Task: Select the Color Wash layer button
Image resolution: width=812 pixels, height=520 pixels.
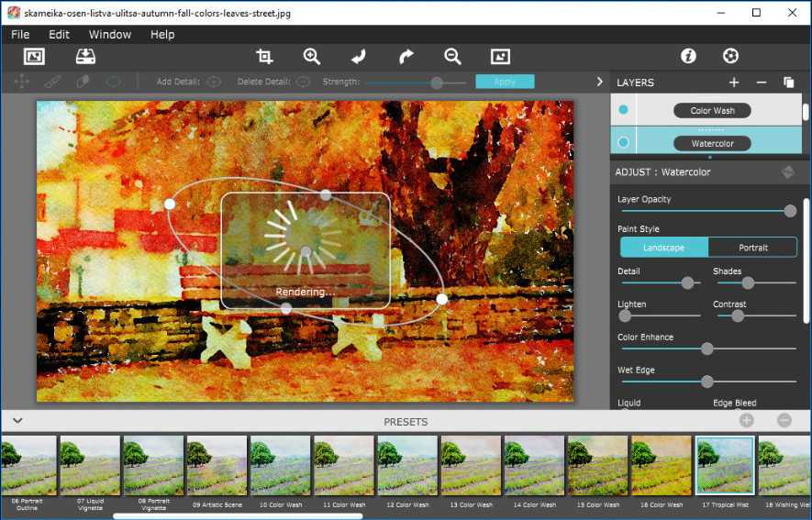Action: click(712, 111)
